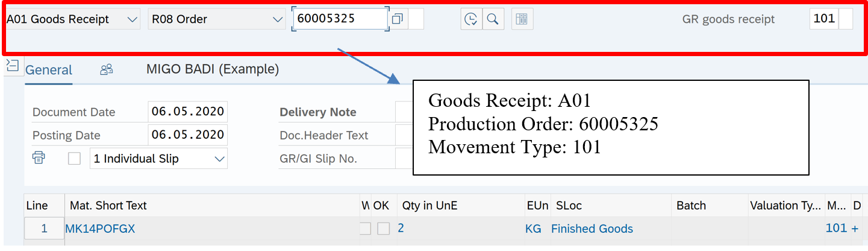Click the execute clock icon
Screen dimensions: 868x251
tap(471, 19)
